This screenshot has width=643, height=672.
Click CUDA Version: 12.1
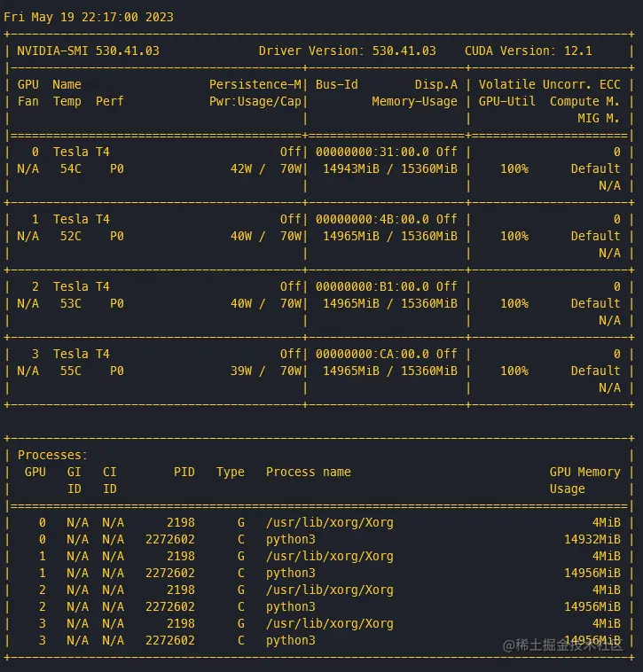[528, 51]
